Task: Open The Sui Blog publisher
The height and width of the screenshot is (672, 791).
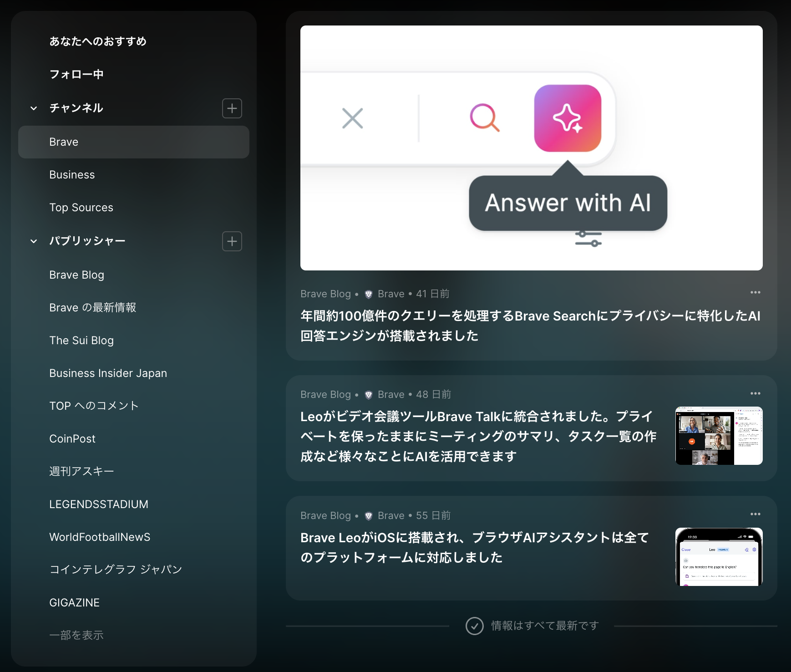Action: [x=134, y=341]
